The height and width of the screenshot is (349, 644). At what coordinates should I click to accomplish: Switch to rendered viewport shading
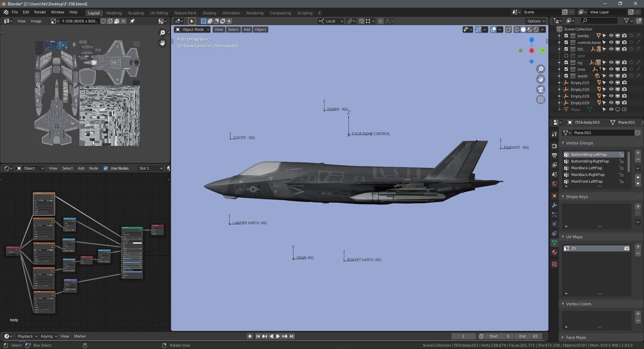(x=536, y=30)
